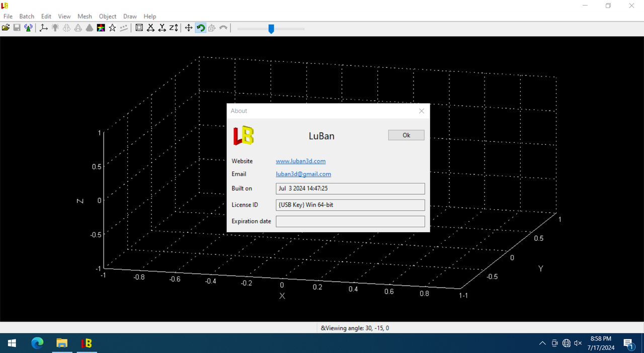Click the green cone broadcast icon
The image size is (644, 353).
tap(28, 28)
